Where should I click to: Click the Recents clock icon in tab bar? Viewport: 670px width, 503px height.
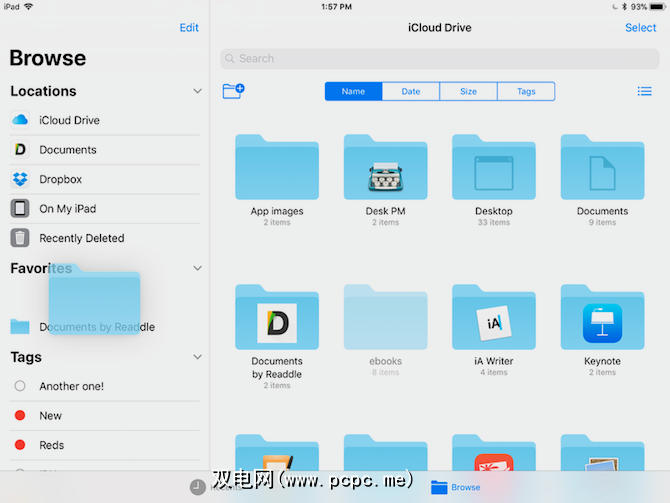click(x=197, y=487)
